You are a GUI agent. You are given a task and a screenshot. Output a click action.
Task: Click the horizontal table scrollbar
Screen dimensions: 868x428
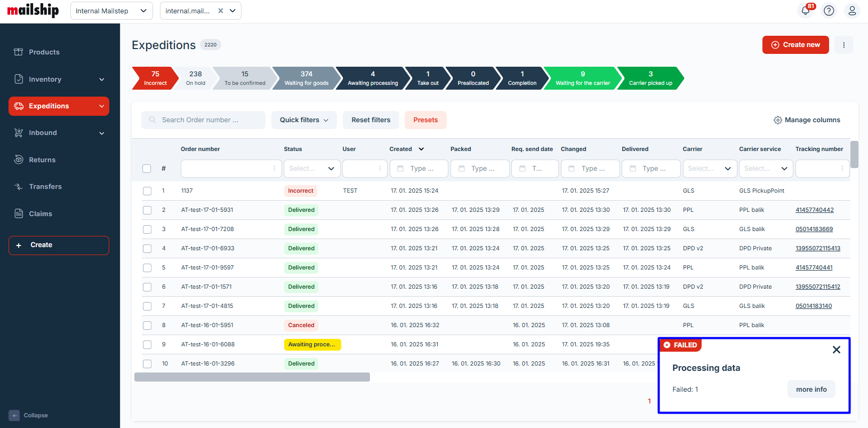pyautogui.click(x=252, y=377)
